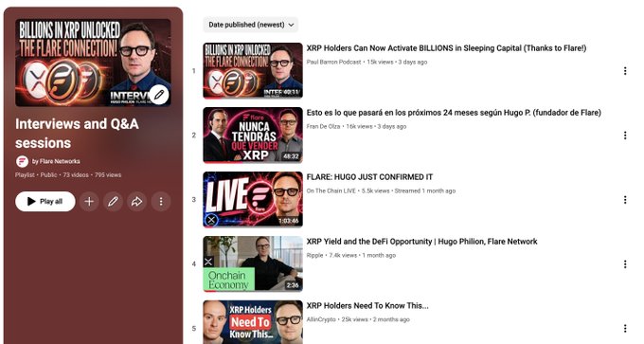Viewport: 644px width, 344px height.
Task: Click the Onchain Economy video thumbnail
Action: 253,263
